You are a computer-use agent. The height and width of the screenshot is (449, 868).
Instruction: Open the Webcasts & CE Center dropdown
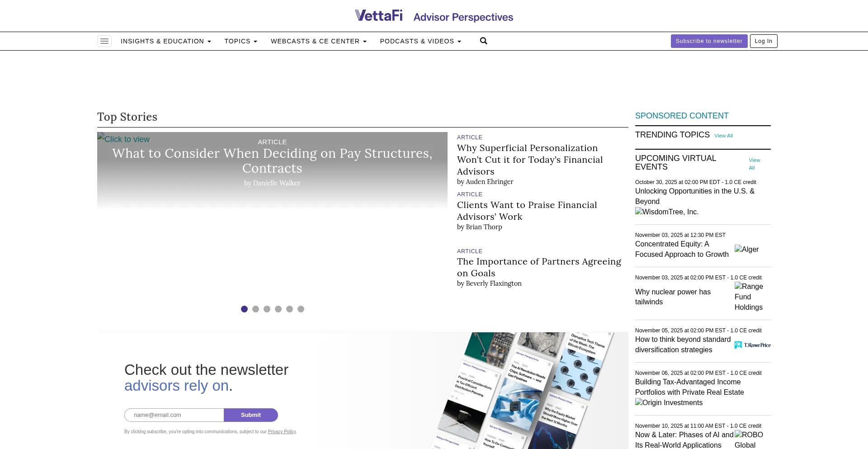click(318, 41)
